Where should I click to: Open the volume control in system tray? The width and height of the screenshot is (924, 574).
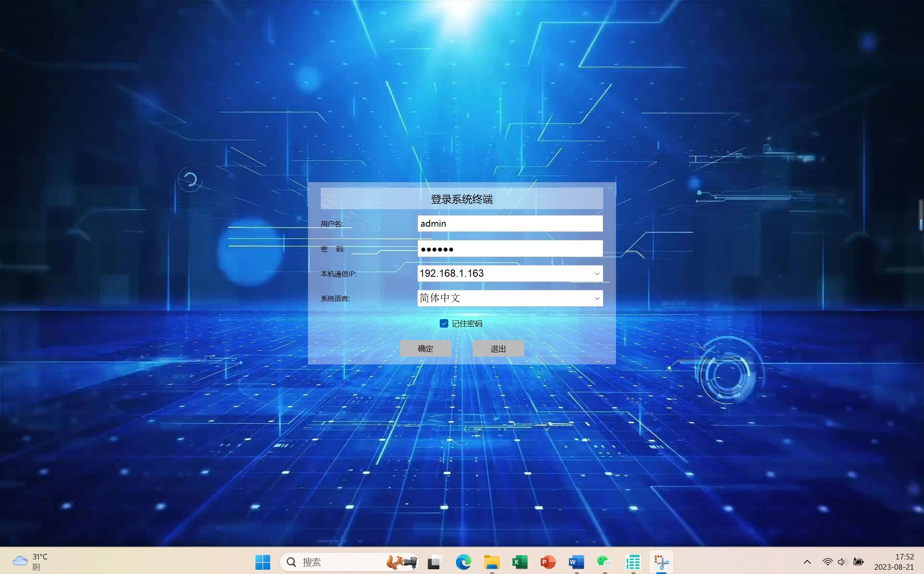[x=842, y=562]
